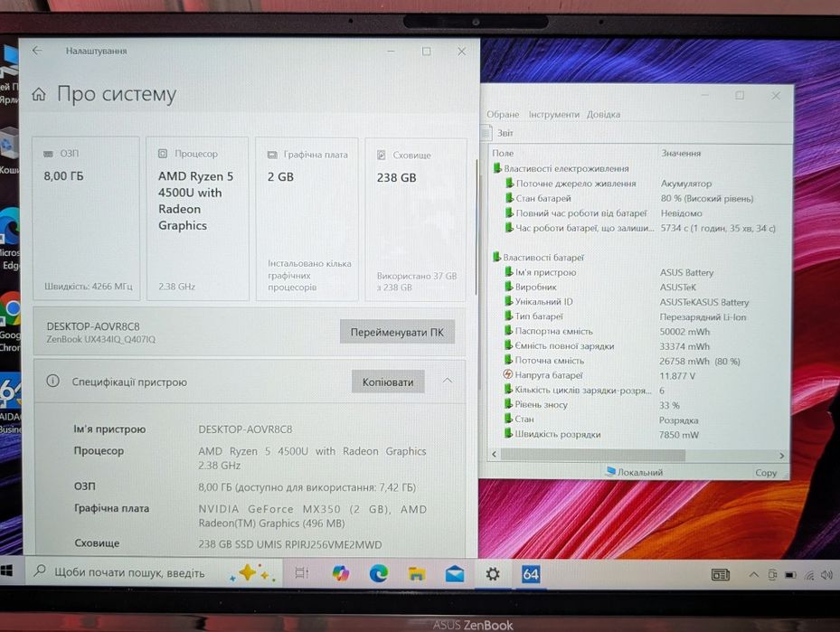Viewport: 840px width, 632px height.
Task: Open Wi-Fi network tray icon
Action: tap(809, 576)
